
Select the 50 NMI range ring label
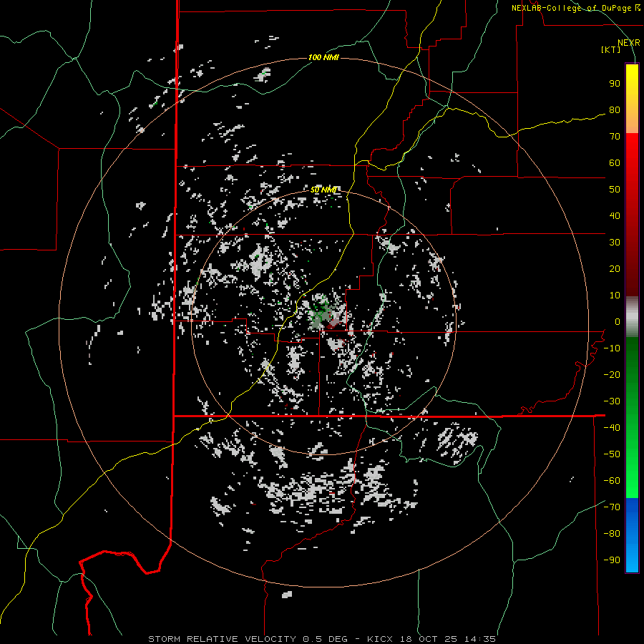click(323, 190)
